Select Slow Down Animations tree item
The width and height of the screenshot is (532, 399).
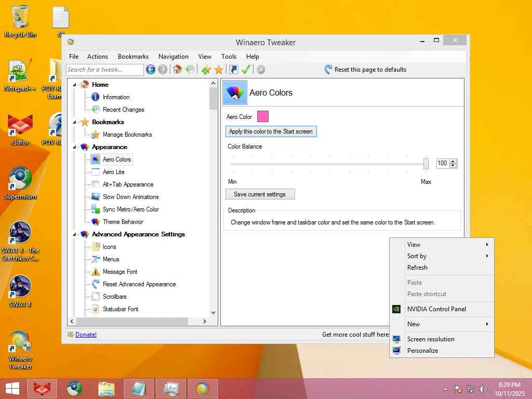tap(130, 197)
